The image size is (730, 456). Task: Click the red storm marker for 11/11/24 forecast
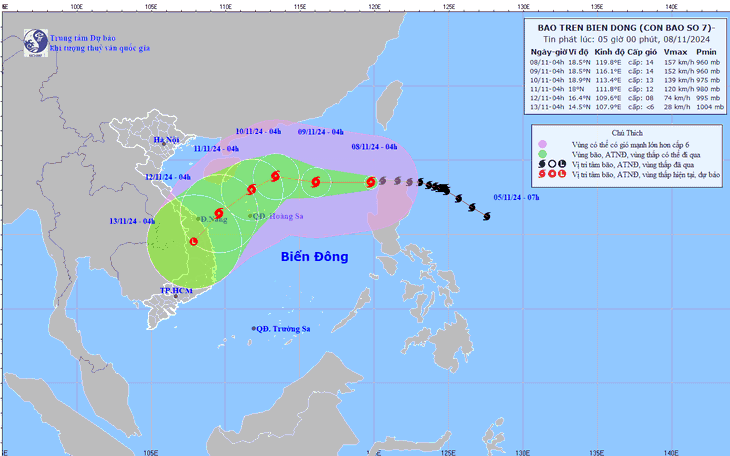click(x=251, y=189)
